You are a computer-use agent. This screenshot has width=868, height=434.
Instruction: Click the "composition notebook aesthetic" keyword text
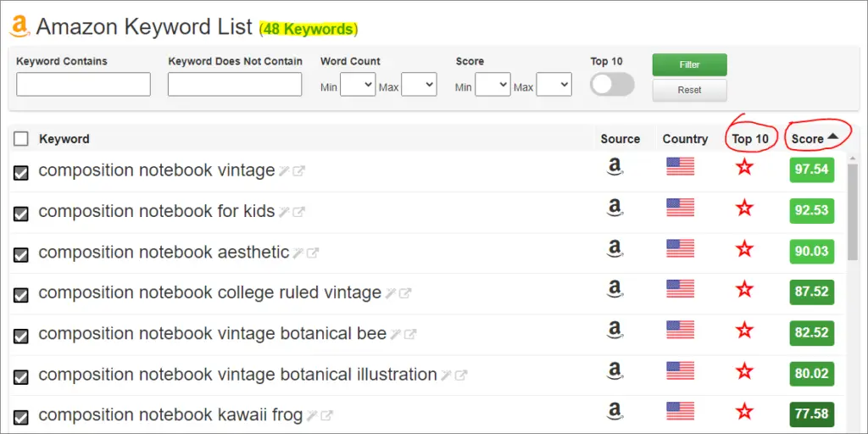tap(164, 252)
